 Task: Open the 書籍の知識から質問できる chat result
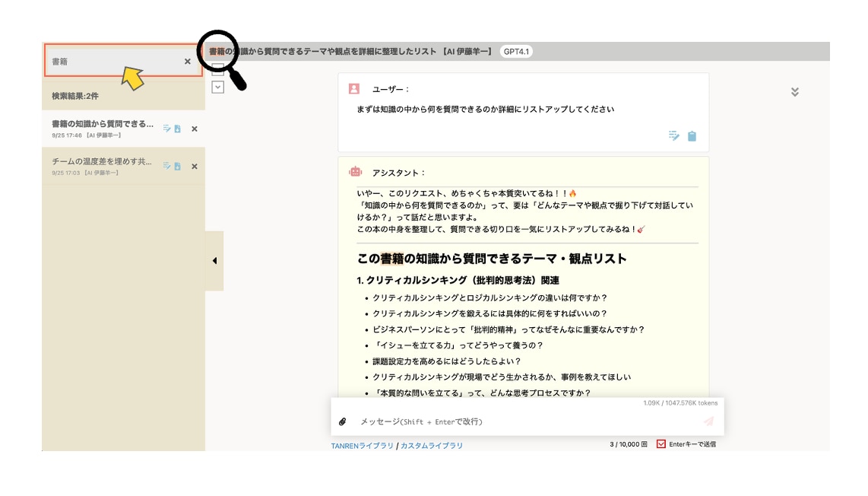[x=103, y=124]
